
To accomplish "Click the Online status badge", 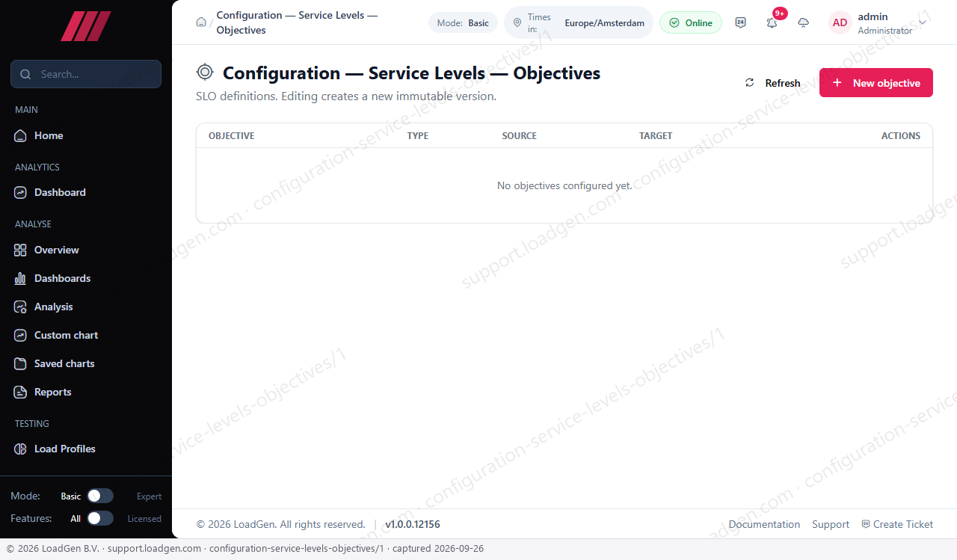I will [x=691, y=22].
